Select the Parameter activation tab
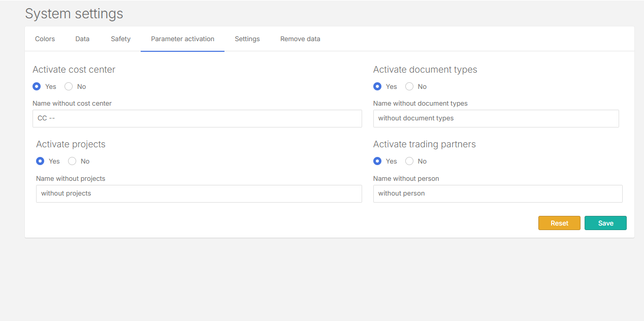Image resolution: width=644 pixels, height=321 pixels. pyautogui.click(x=182, y=39)
